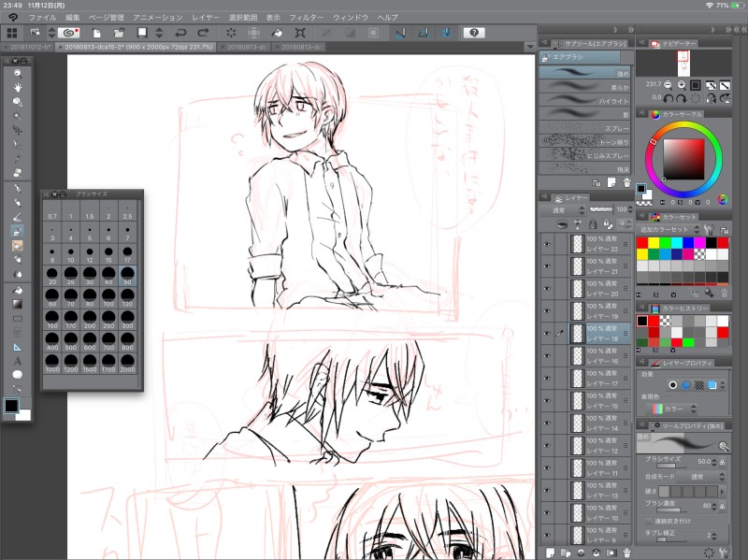
Task: Open the レイヤー menu
Action: (x=206, y=17)
